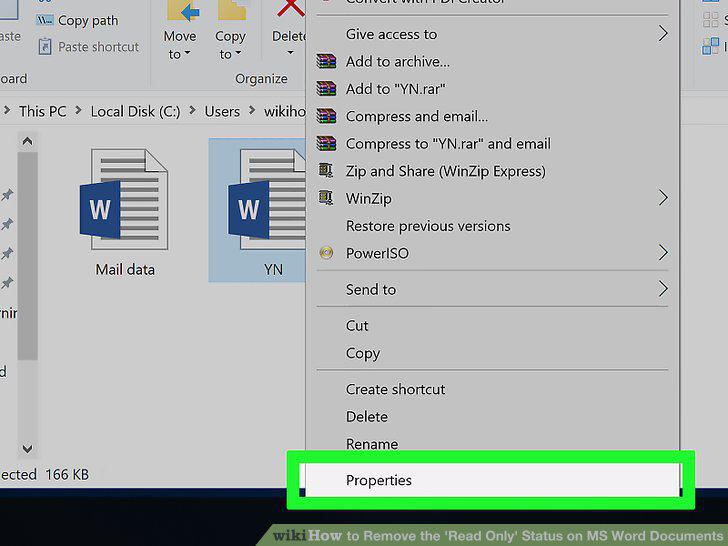Viewport: 728px width, 546px height.
Task: Click the last pin icon in sidebar
Action: click(x=7, y=283)
